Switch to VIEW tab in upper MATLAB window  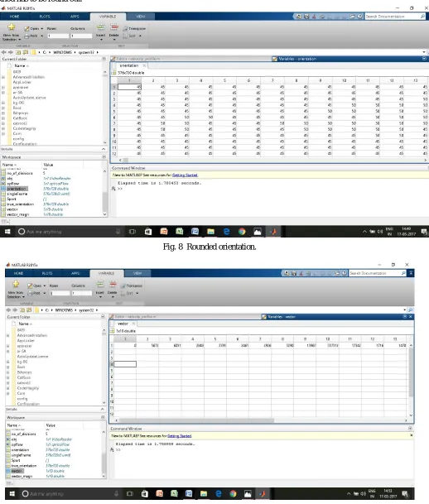point(141,17)
